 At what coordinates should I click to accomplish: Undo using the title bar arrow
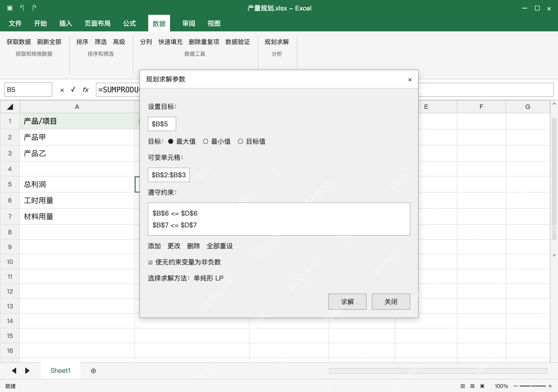point(22,8)
